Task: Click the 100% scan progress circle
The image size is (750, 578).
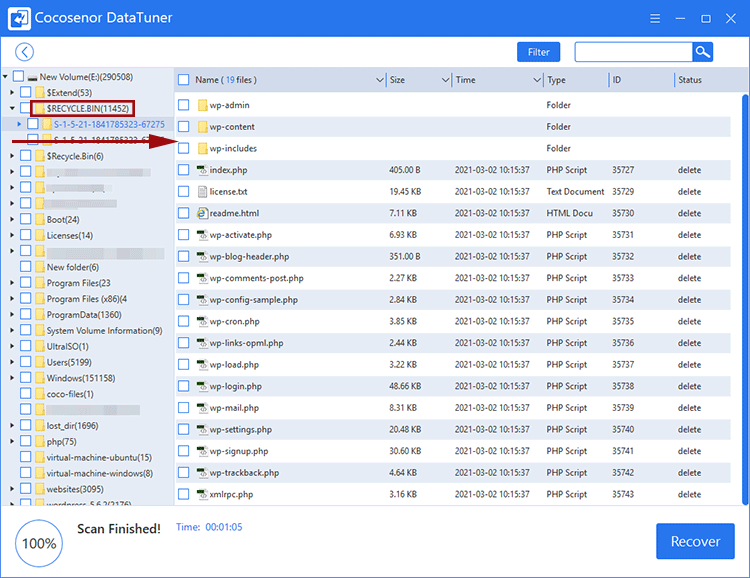Action: tap(39, 543)
